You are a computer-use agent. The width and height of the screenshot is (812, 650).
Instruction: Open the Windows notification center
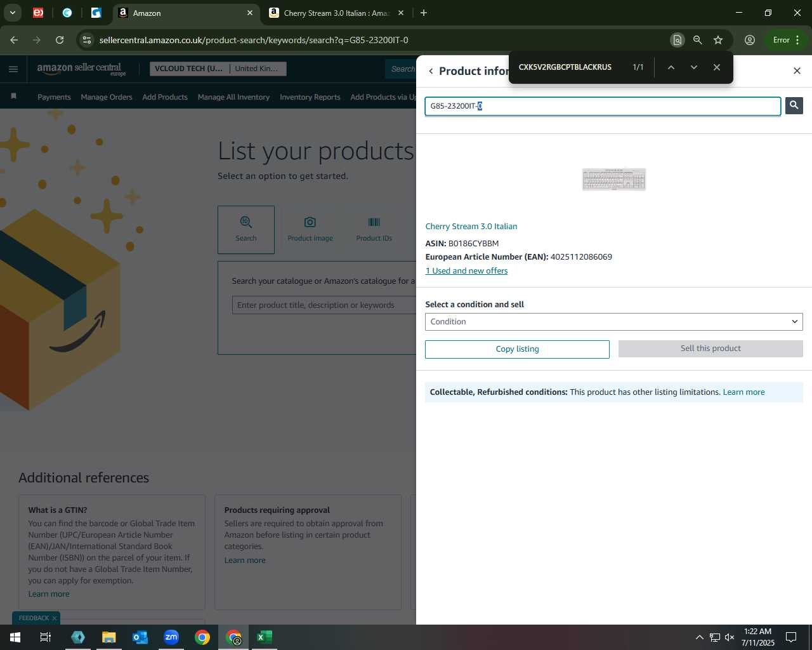pyautogui.click(x=791, y=637)
